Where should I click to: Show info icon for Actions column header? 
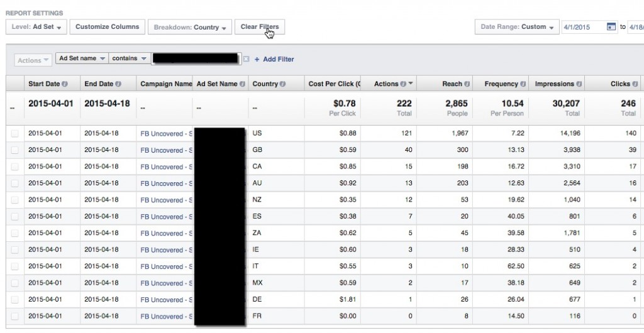click(x=403, y=84)
